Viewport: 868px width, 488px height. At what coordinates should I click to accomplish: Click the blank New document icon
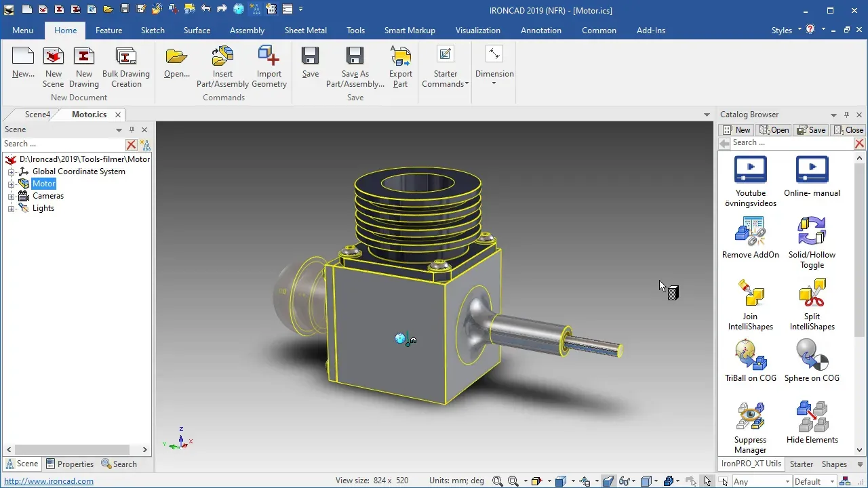[23, 56]
